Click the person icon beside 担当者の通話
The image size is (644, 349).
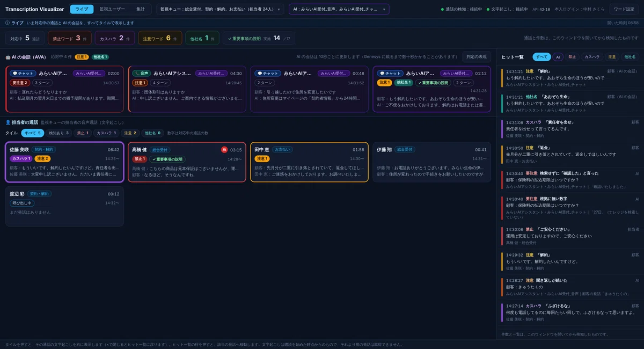pos(8,123)
